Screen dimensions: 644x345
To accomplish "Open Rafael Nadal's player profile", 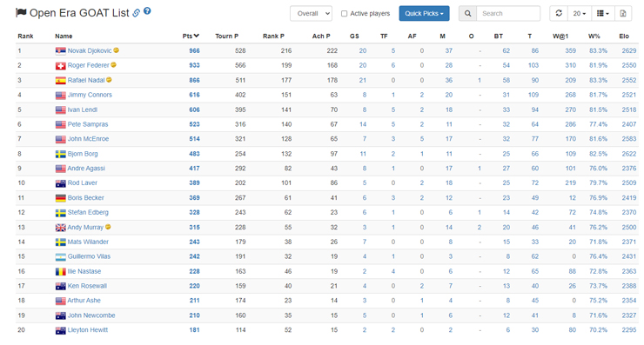I will click(x=86, y=80).
